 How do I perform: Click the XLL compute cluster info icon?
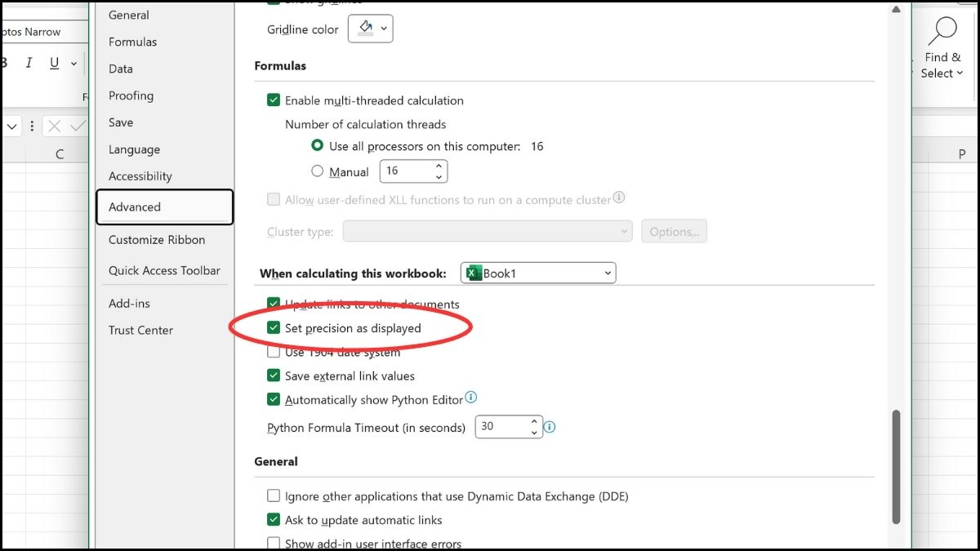click(619, 198)
